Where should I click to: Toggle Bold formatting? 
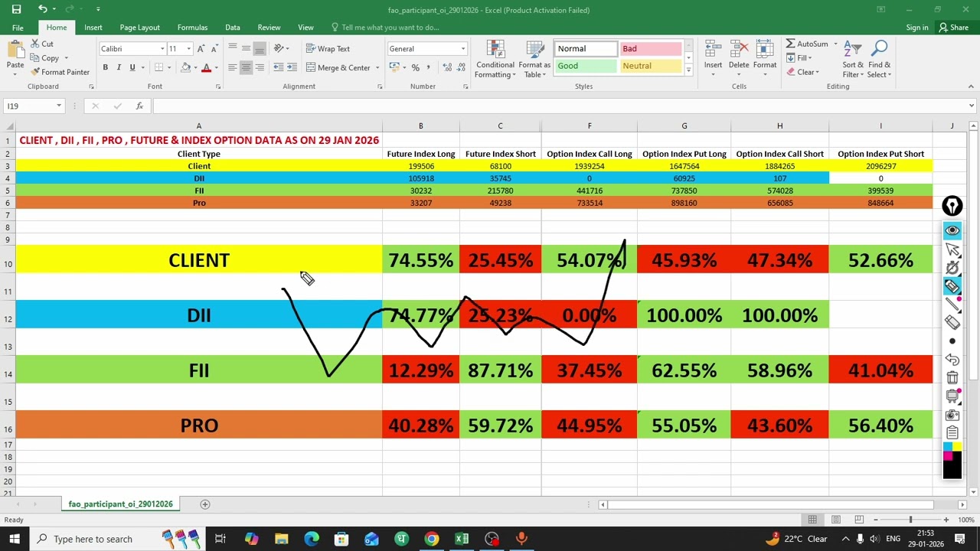click(106, 67)
